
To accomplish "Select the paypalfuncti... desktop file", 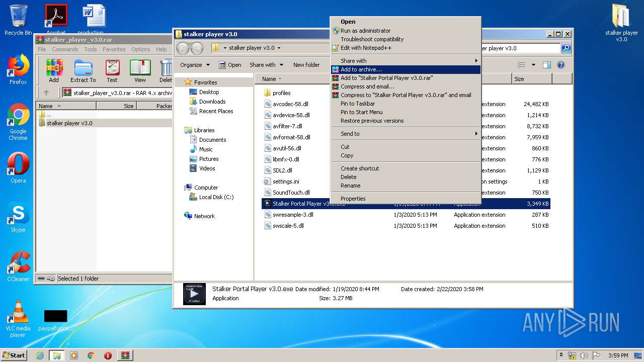I will (55, 320).
